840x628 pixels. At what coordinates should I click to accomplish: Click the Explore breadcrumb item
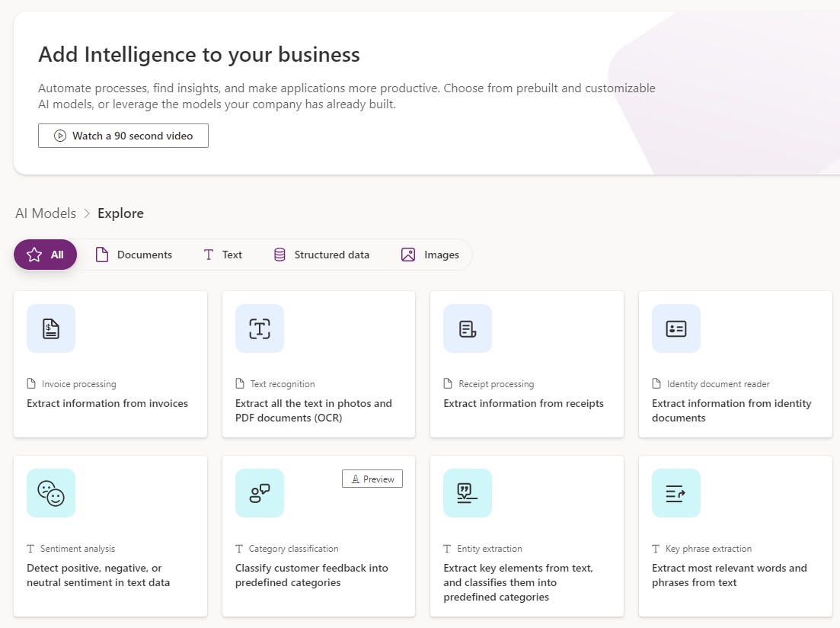click(x=120, y=213)
